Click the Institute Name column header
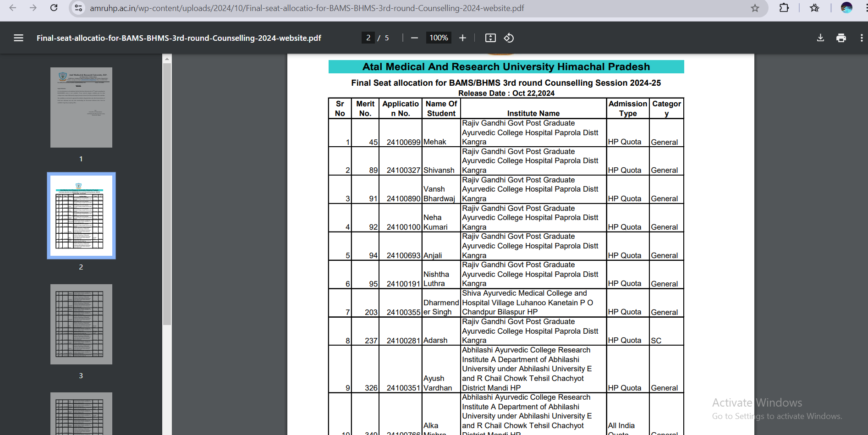 pos(533,113)
